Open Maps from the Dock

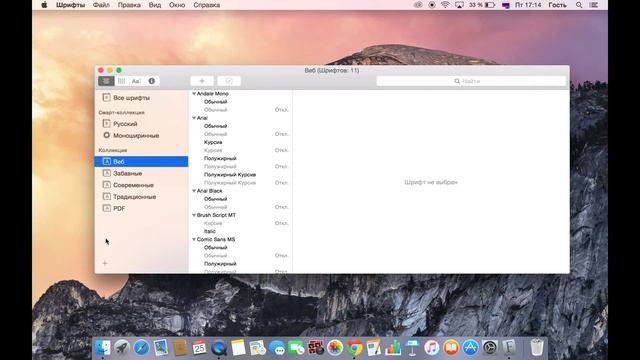click(258, 348)
